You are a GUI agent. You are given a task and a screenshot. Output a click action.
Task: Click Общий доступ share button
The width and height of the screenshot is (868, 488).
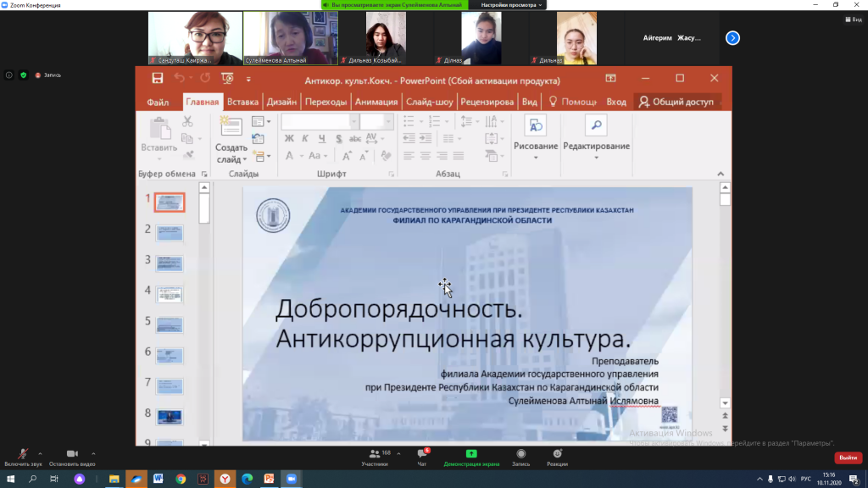click(x=676, y=102)
